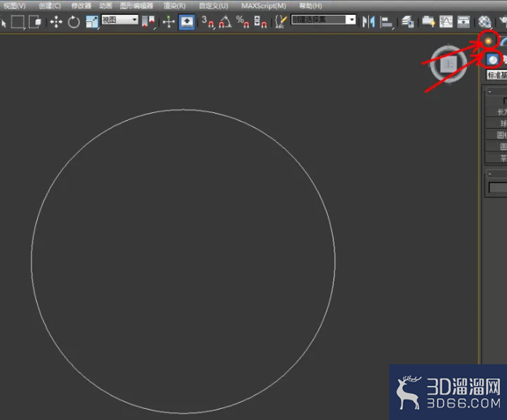Open the Material Editor icon
Screen dimensions: 507x420
[x=485, y=22]
